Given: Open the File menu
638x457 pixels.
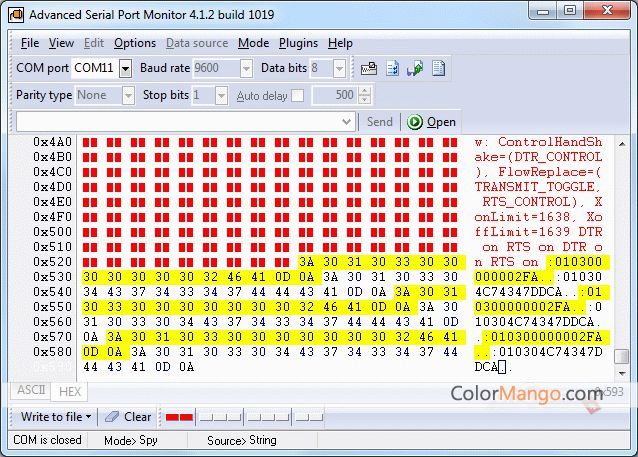Looking at the screenshot, I should (x=30, y=43).
